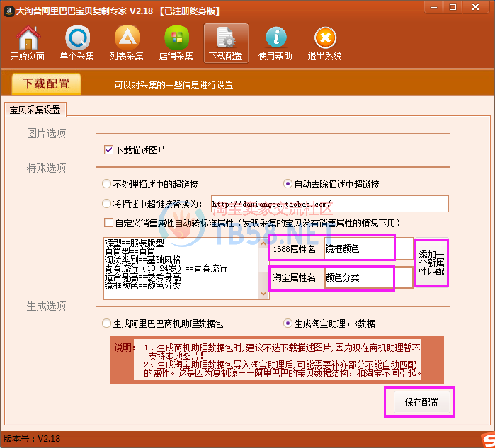Viewport: 495px width, 448px height.
Task: Click the 退出系统 exit icon
Action: coord(324,42)
